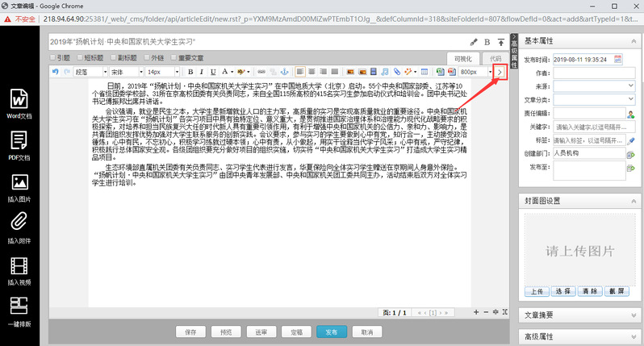Open highlight color picker marker icon

[x=241, y=72]
